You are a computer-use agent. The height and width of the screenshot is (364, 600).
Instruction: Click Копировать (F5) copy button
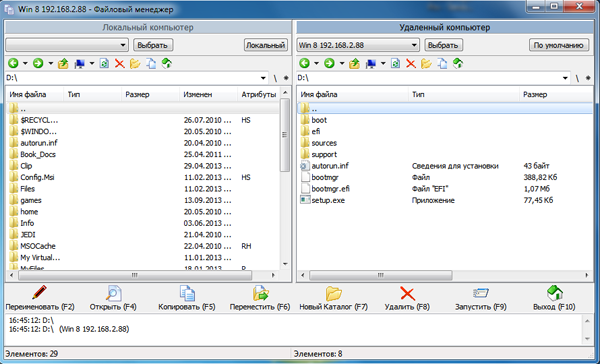coord(187,298)
